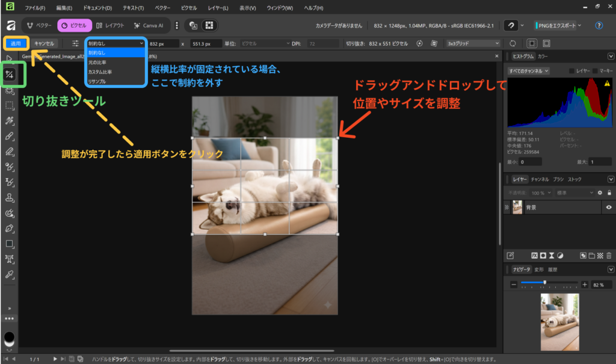616x364 pixels.
Task: Click the キャンセル button
Action: pyautogui.click(x=45, y=43)
